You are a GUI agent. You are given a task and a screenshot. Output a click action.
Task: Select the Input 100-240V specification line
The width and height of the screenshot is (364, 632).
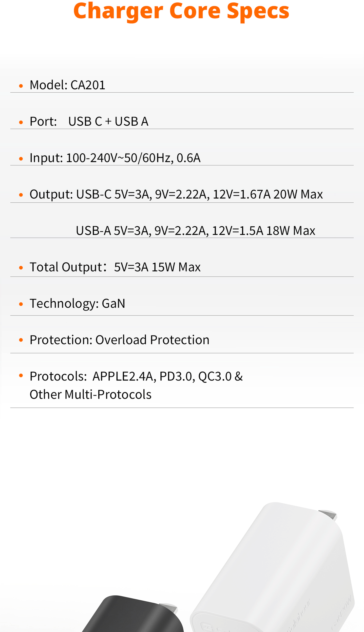(x=115, y=158)
